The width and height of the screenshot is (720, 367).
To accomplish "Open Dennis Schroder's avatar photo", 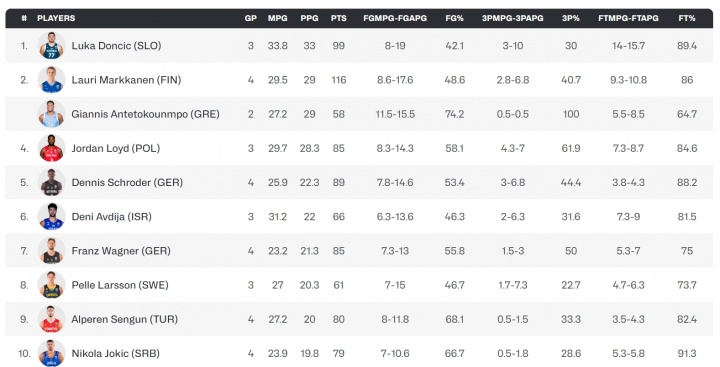I will click(x=51, y=182).
